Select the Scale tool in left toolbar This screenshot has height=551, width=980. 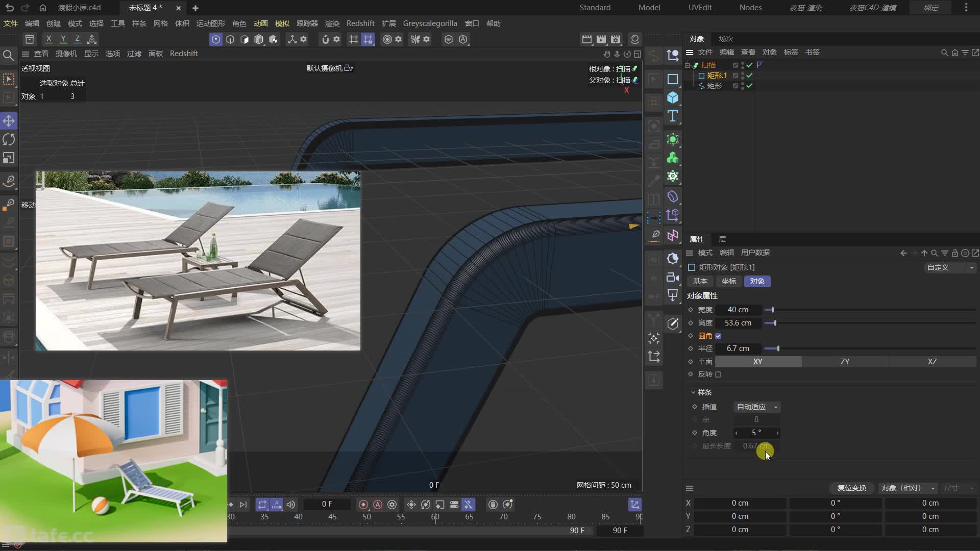coord(9,158)
